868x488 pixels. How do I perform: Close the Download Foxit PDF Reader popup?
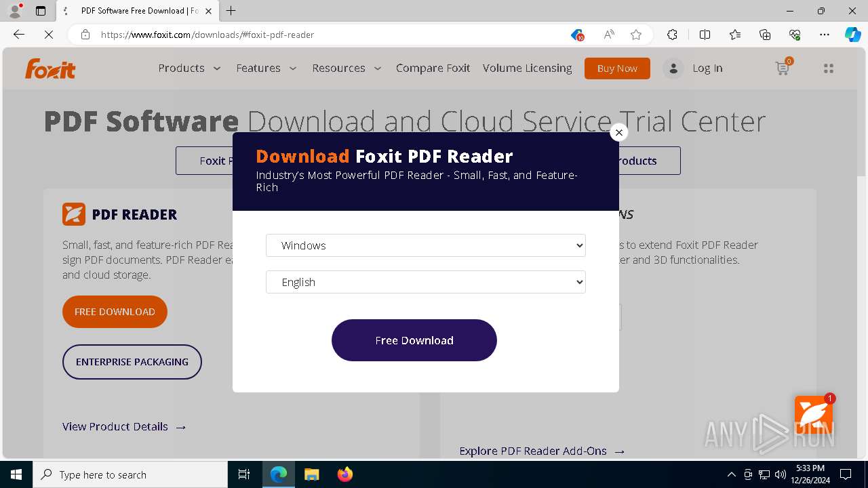tap(618, 132)
